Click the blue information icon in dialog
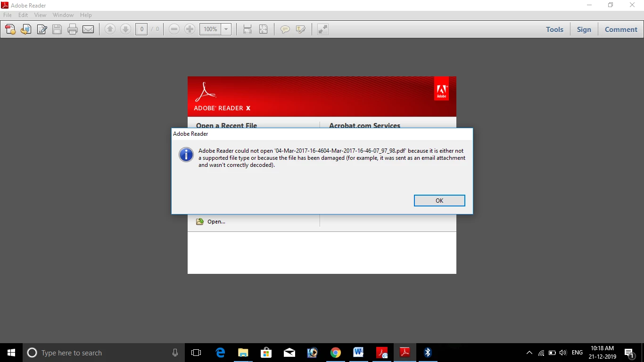This screenshot has width=644, height=362. [x=186, y=154]
